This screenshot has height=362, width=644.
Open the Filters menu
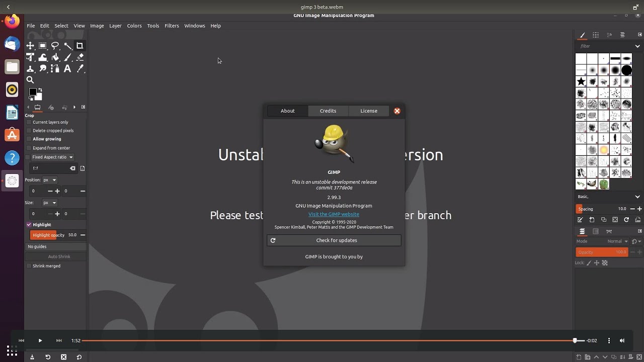[x=172, y=26]
